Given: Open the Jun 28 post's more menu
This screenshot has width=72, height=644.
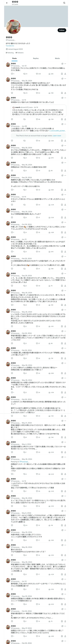Looking at the screenshot, I should (x=65, y=124).
